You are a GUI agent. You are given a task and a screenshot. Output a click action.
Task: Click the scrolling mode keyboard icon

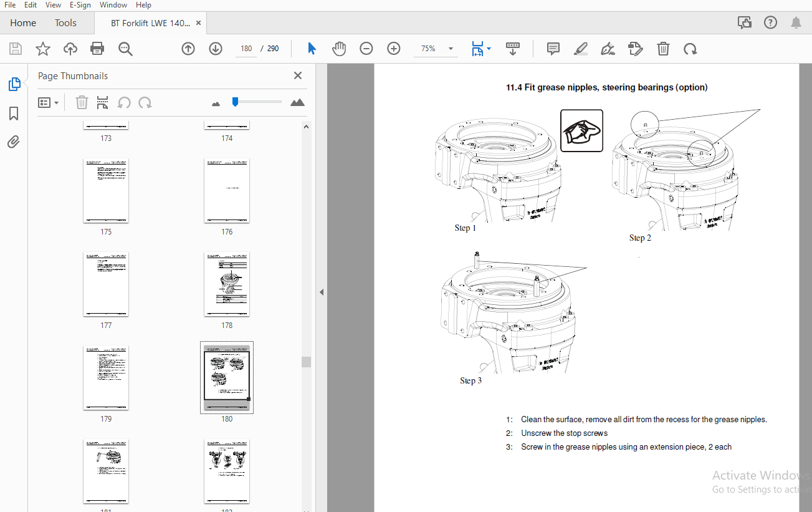[513, 49]
